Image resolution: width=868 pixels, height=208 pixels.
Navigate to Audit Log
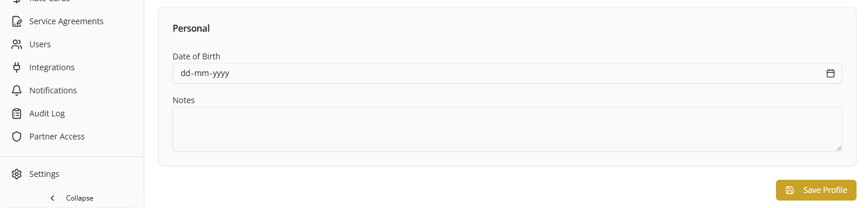click(x=47, y=114)
